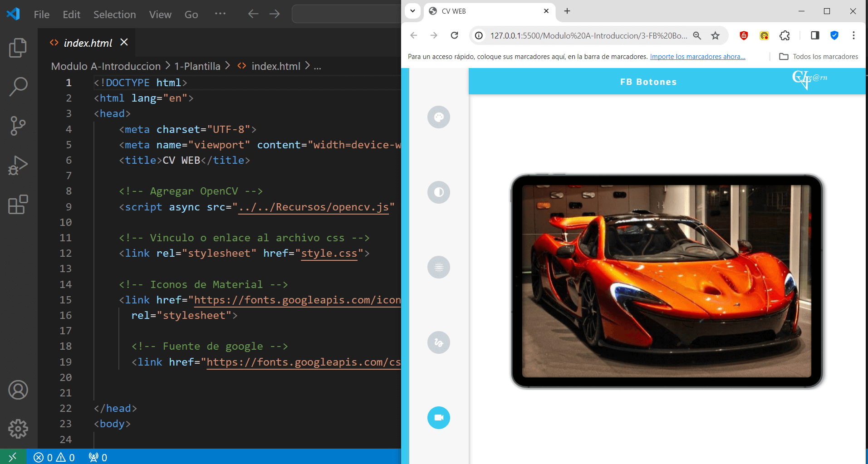The height and width of the screenshot is (464, 868).
Task: Open the Search panel in VS Code
Action: click(17, 86)
